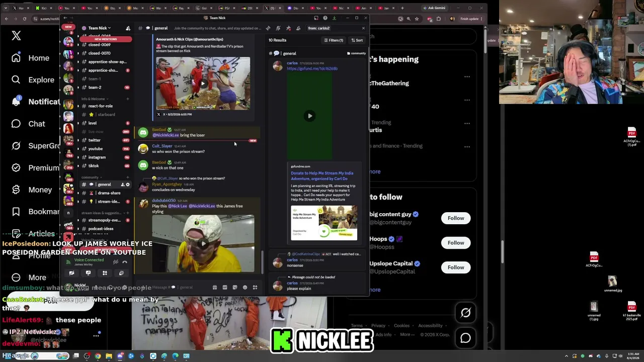Clear the search field 'from: carldo2'
The width and height of the screenshot is (644, 362).
[363, 28]
